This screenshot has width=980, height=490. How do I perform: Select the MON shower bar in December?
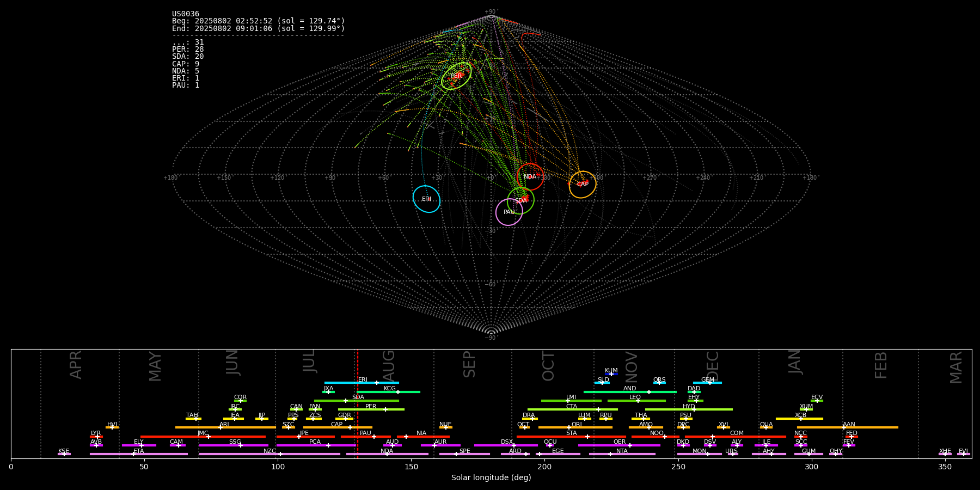coord(700,454)
